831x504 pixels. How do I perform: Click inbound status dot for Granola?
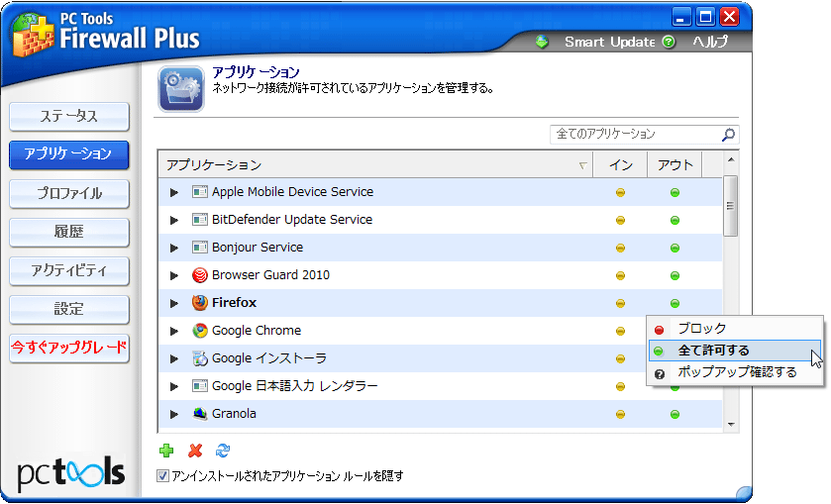(620, 415)
